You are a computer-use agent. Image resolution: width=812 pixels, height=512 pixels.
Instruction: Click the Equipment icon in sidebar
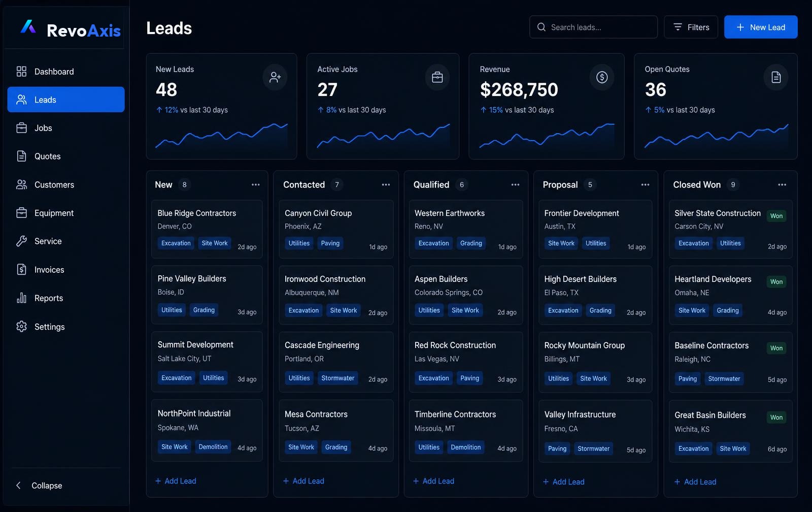pyautogui.click(x=21, y=213)
